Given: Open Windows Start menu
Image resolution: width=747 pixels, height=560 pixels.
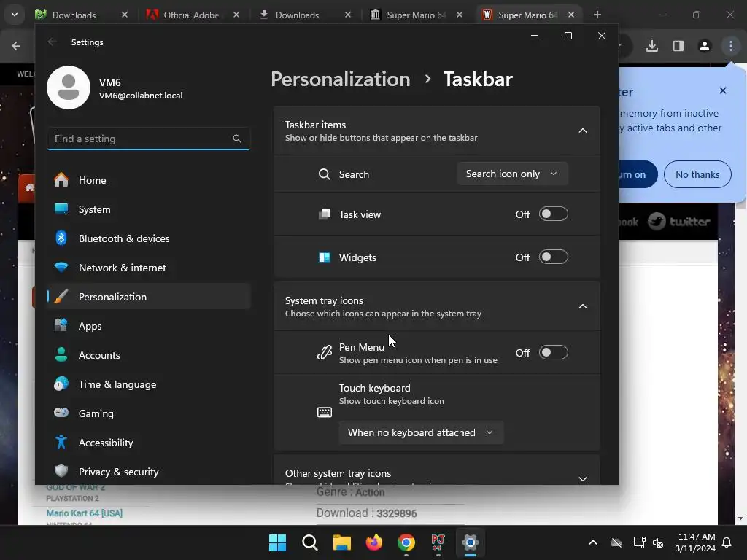Looking at the screenshot, I should pos(278,542).
